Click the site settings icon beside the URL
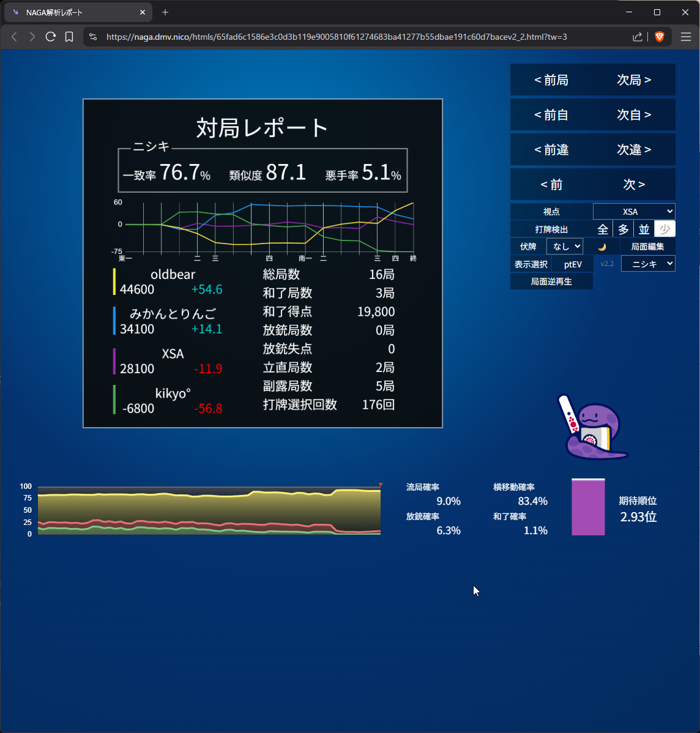The height and width of the screenshot is (733, 700). click(x=93, y=37)
